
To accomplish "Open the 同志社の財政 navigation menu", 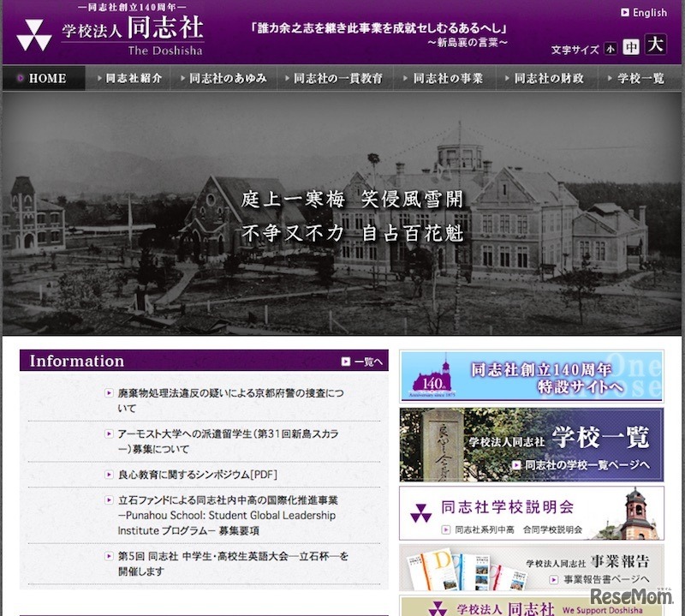I will (546, 78).
